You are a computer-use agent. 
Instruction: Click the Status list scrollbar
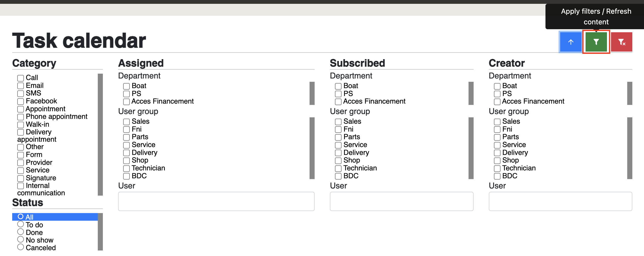coord(100,232)
